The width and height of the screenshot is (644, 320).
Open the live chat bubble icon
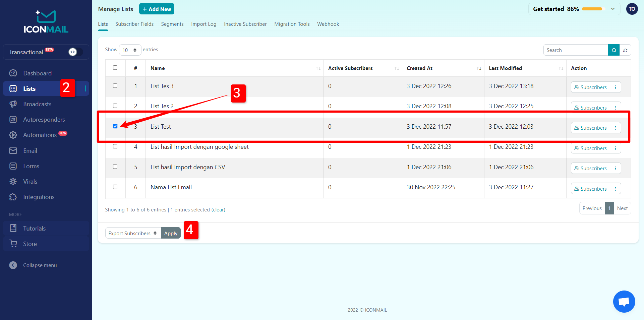coord(624,302)
